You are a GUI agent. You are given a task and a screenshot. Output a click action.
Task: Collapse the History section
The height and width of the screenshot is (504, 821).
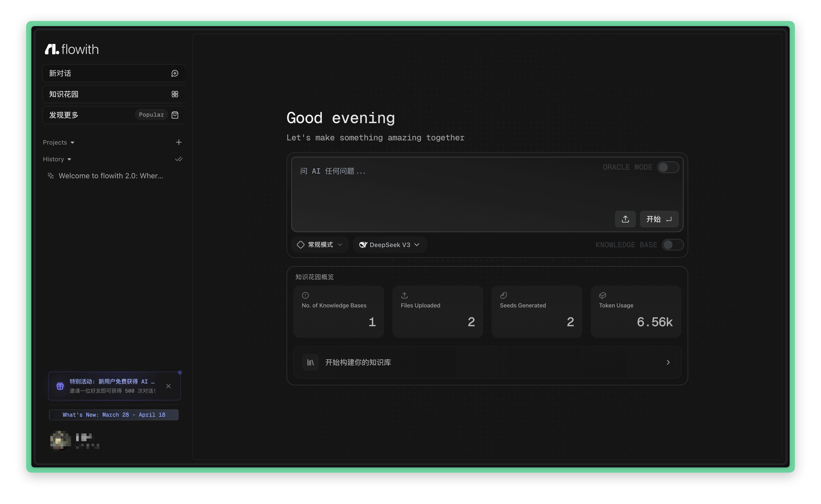[57, 159]
